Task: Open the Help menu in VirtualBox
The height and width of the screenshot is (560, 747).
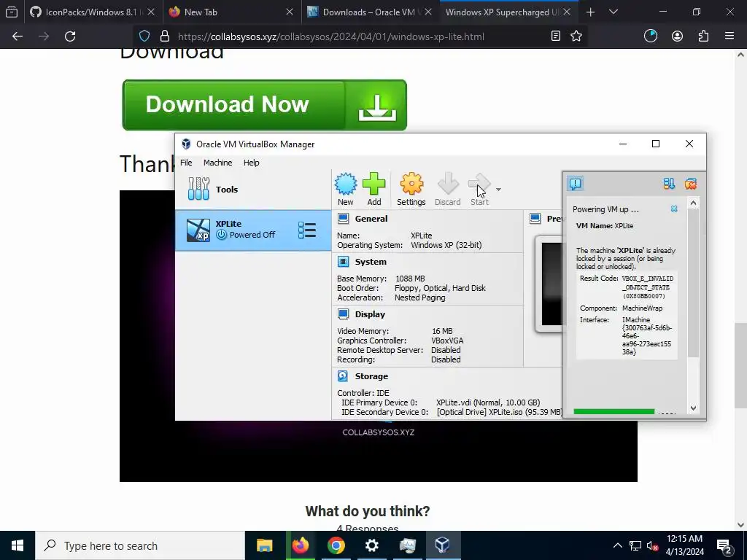Action: point(251,163)
